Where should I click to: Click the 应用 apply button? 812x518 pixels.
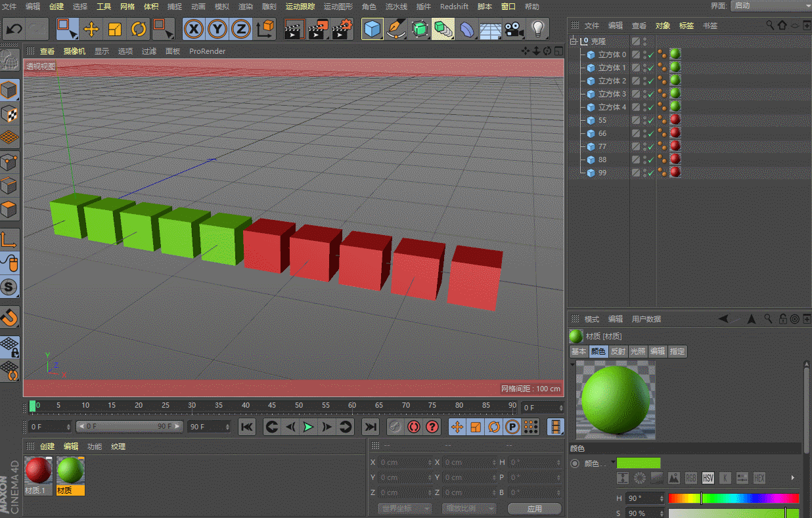[x=535, y=509]
